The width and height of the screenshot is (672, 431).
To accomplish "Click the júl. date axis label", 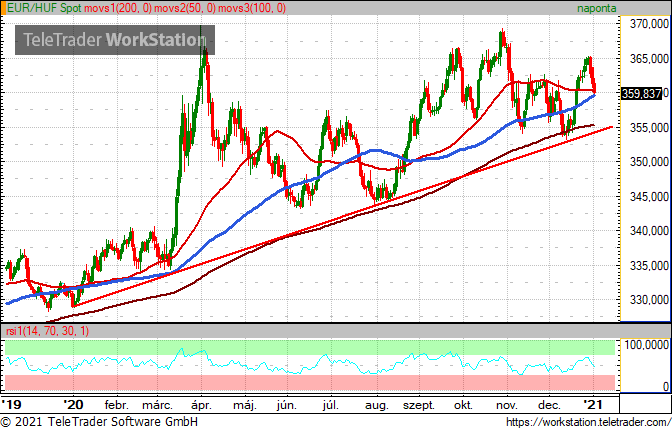I will pos(330,405).
